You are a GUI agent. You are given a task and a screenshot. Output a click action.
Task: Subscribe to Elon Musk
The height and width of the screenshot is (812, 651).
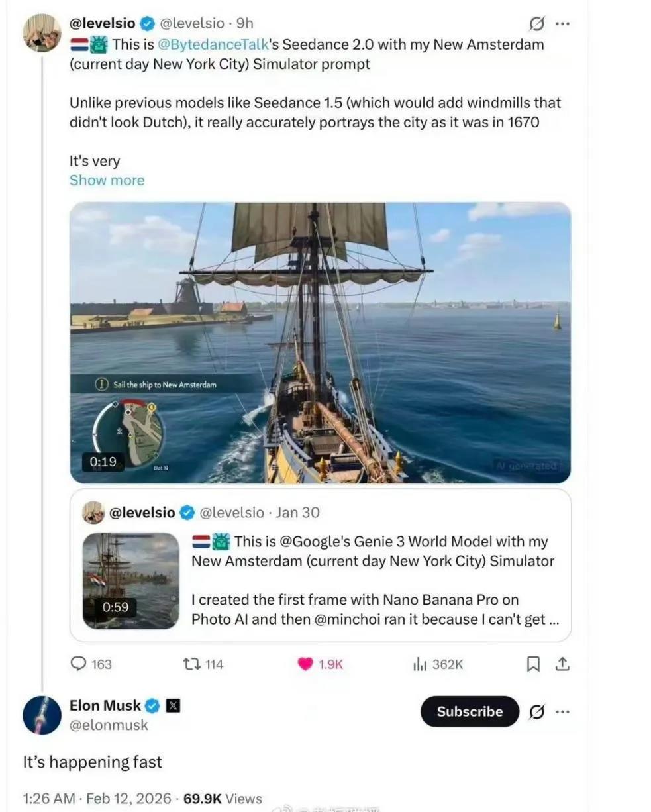click(x=470, y=712)
